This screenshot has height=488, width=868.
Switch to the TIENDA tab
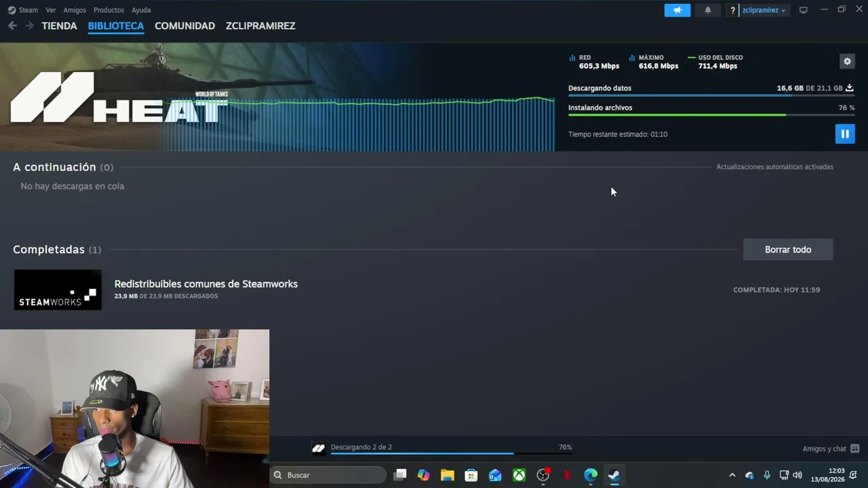60,26
